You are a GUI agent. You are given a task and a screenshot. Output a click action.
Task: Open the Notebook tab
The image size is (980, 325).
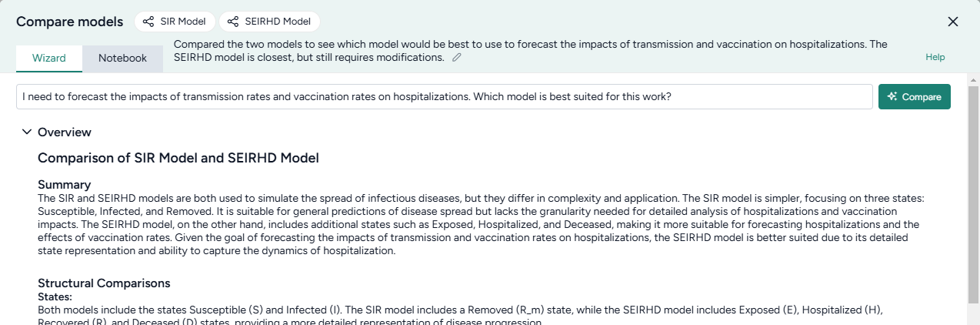pyautogui.click(x=122, y=58)
